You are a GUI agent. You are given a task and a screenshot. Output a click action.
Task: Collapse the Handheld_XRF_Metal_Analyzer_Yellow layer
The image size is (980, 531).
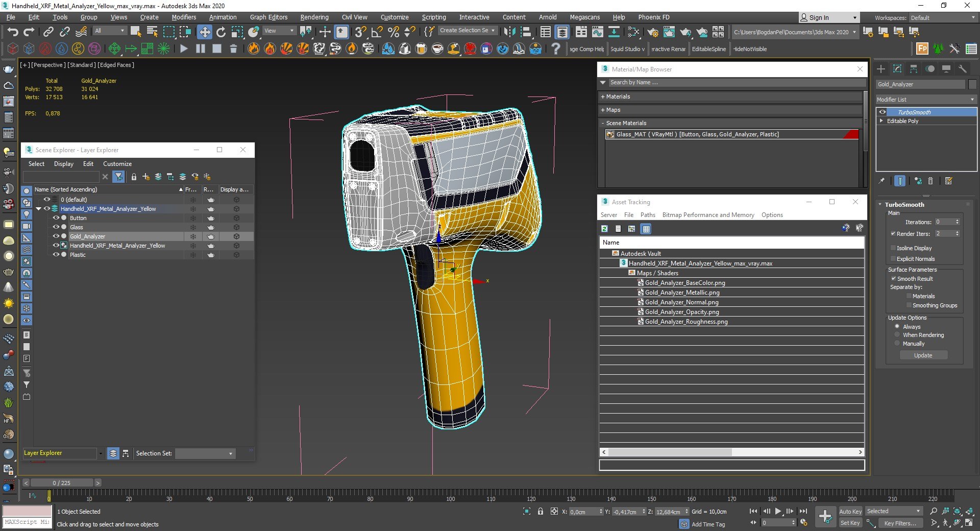tap(38, 209)
